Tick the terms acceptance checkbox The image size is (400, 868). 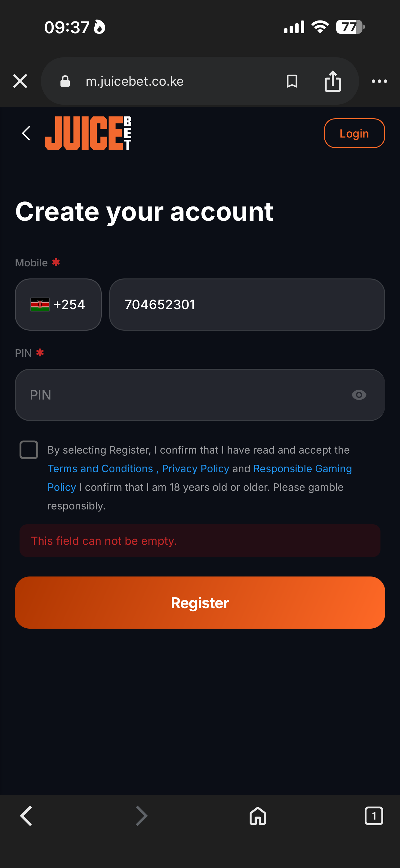tap(29, 450)
